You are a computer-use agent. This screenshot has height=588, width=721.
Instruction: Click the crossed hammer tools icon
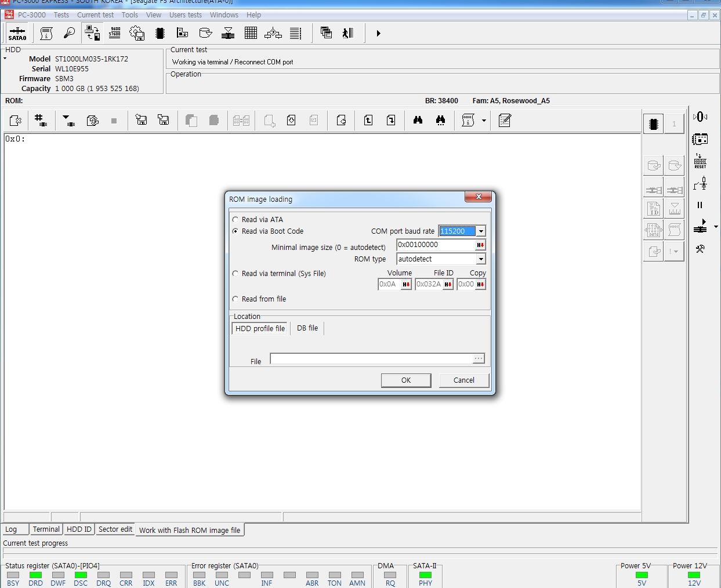(x=700, y=249)
